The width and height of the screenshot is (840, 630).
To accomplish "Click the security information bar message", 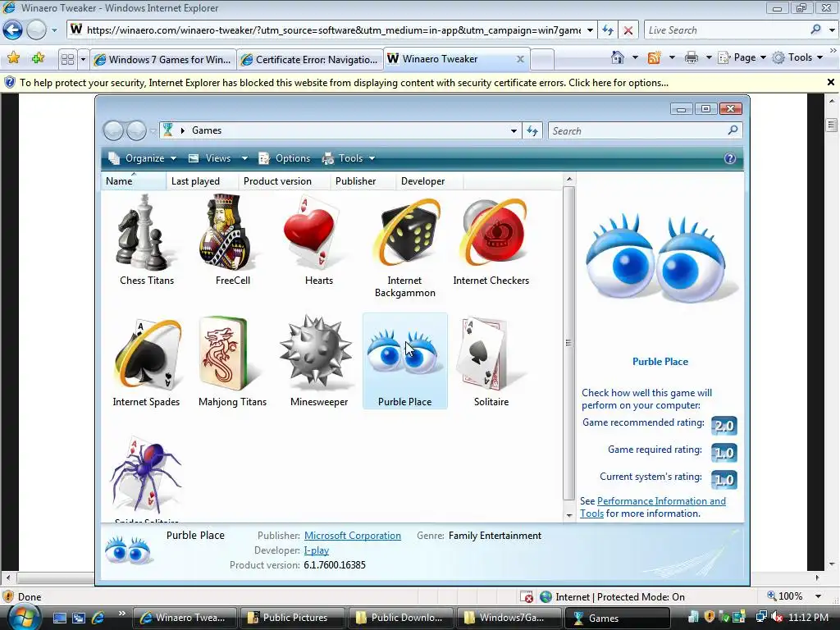I will pyautogui.click(x=344, y=83).
